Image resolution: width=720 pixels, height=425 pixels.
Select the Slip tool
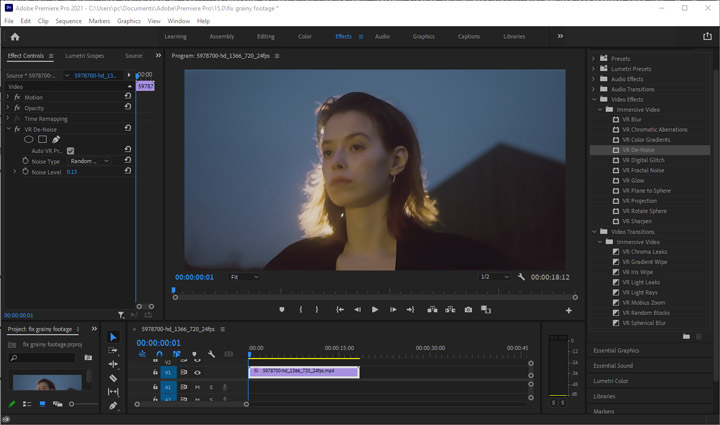(x=113, y=391)
